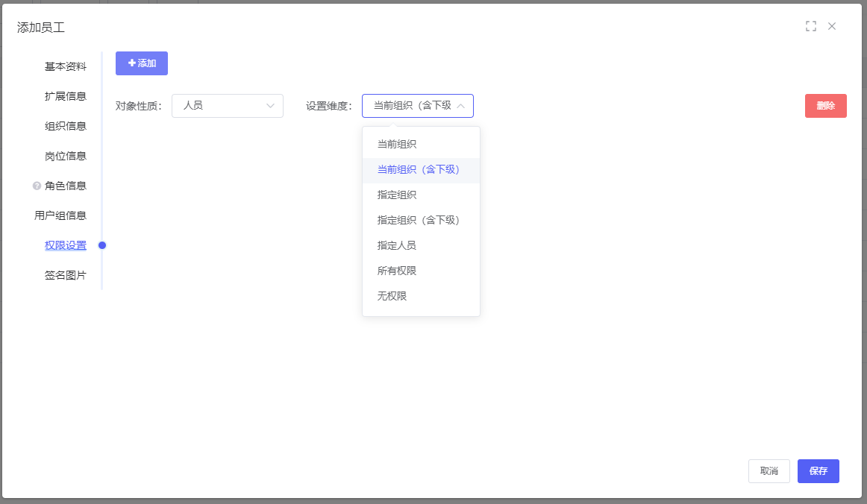Choose 当前组织（含下级） option
867x504 pixels.
coord(419,170)
